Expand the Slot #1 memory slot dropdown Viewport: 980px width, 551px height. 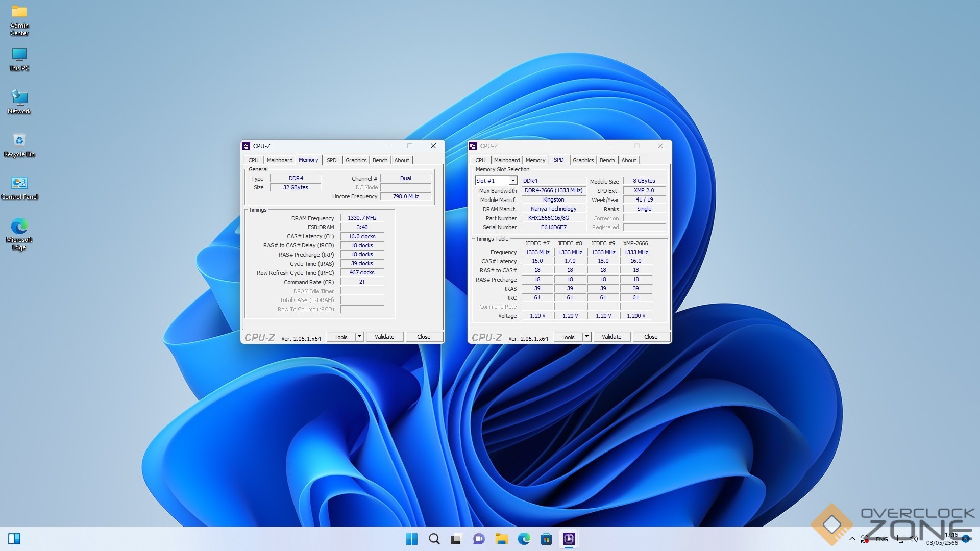coord(512,181)
